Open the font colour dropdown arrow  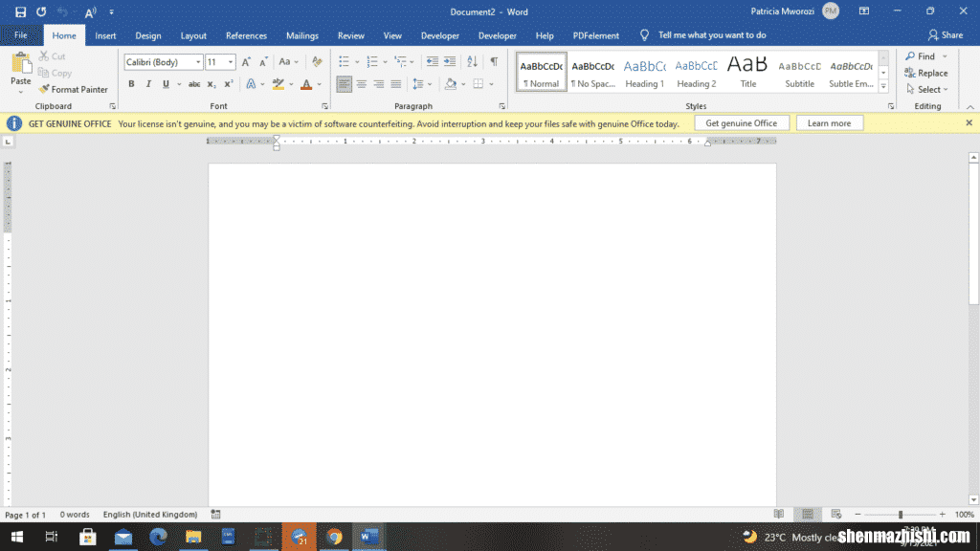(x=320, y=84)
